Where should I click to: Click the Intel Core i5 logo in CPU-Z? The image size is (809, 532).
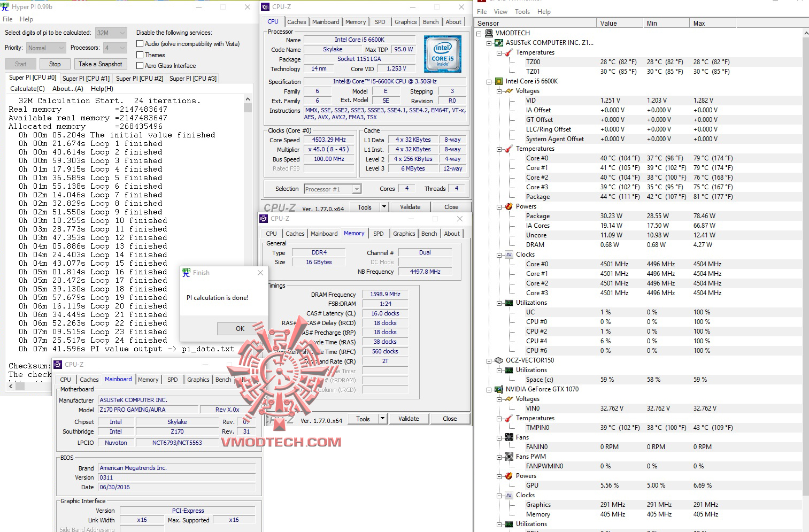(442, 53)
